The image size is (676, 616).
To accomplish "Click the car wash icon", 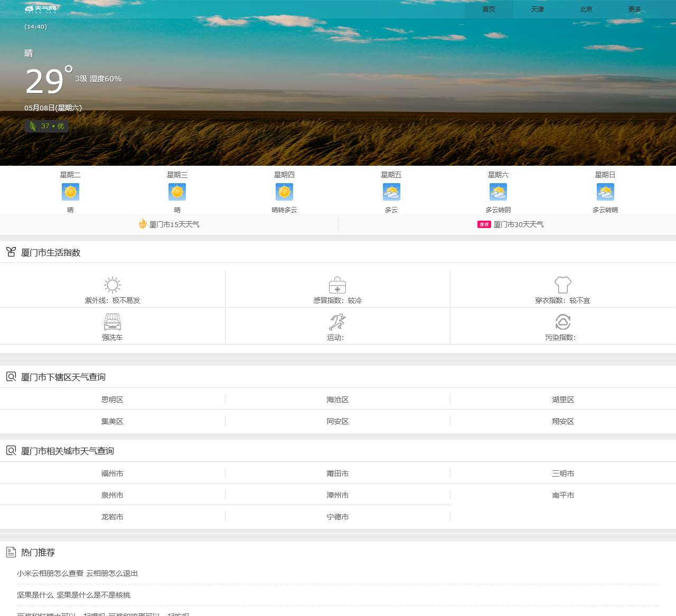I will [x=112, y=322].
